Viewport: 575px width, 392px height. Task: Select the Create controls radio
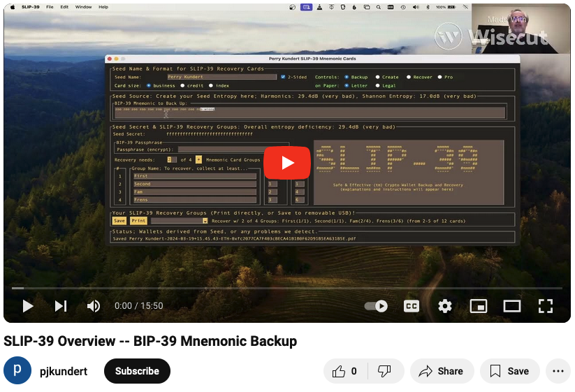pos(377,77)
